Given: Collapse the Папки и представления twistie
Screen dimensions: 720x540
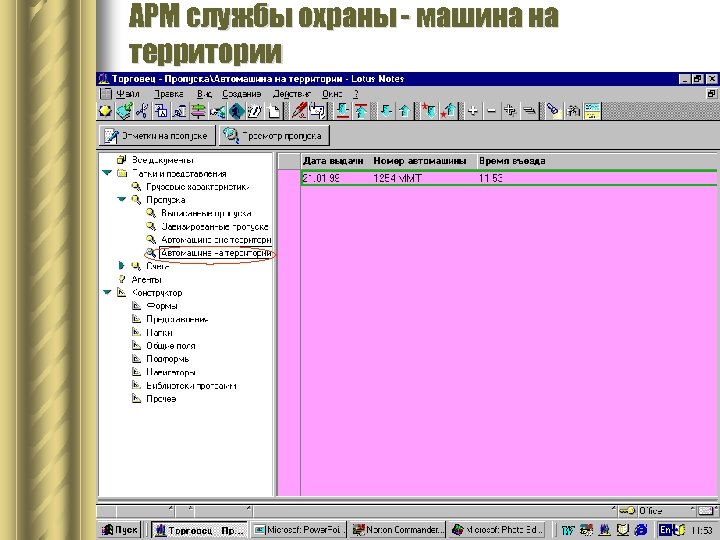Looking at the screenshot, I should pos(107,174).
